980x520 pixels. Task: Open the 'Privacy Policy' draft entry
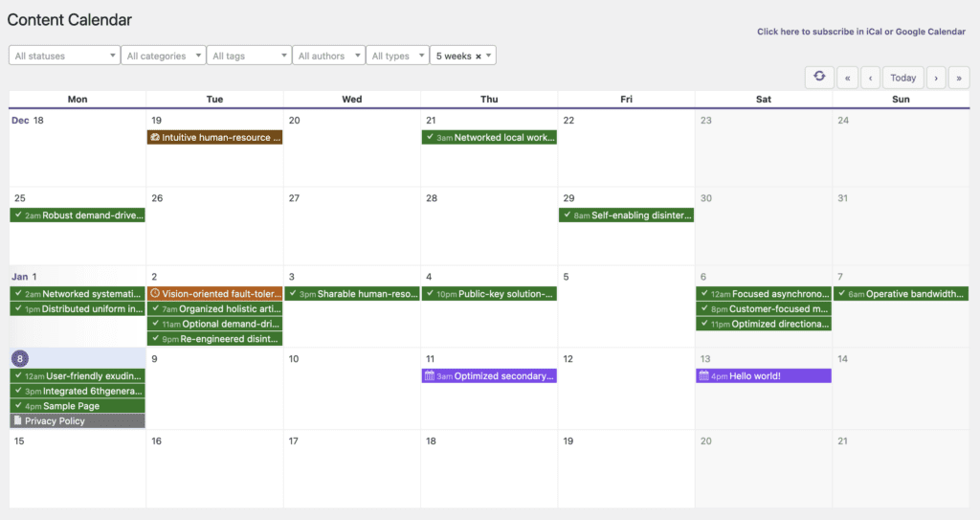pos(78,421)
